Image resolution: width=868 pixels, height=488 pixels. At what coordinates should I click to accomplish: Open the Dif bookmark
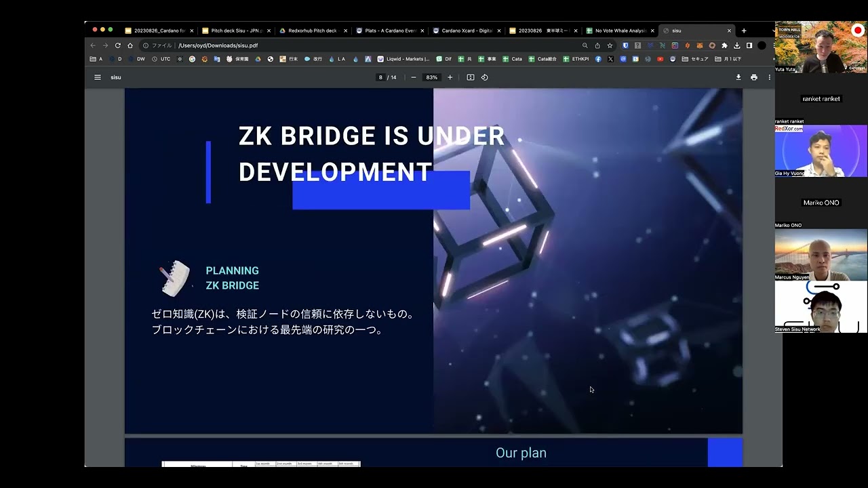(x=444, y=59)
